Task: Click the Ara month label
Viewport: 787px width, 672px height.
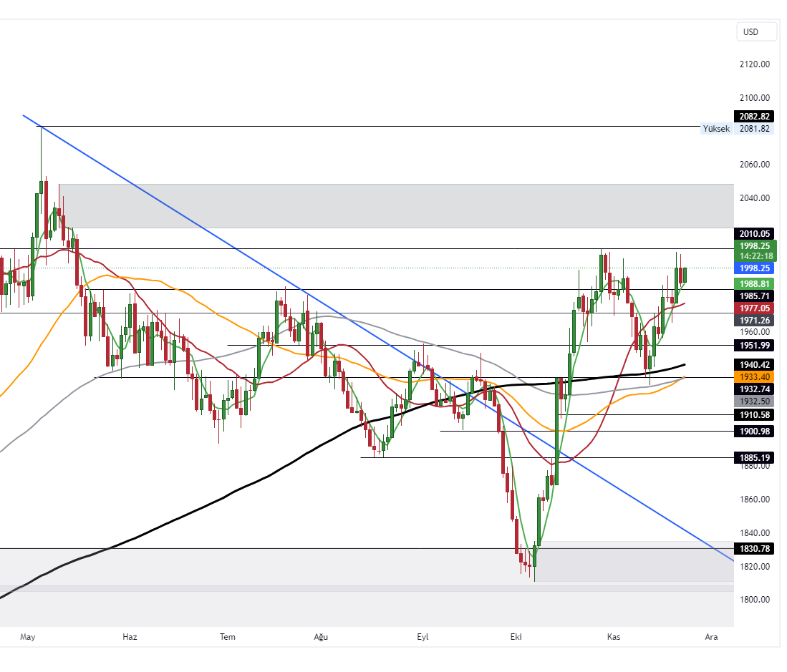Action: point(710,636)
